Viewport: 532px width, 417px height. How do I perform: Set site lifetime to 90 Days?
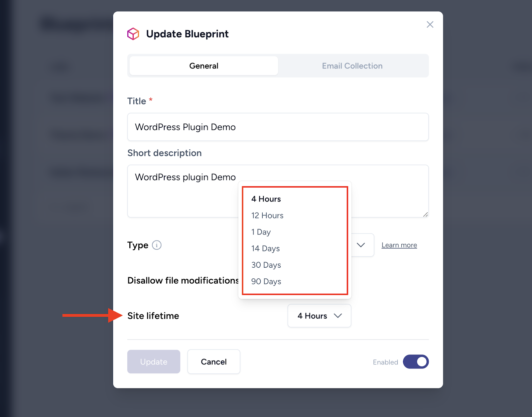(x=266, y=282)
